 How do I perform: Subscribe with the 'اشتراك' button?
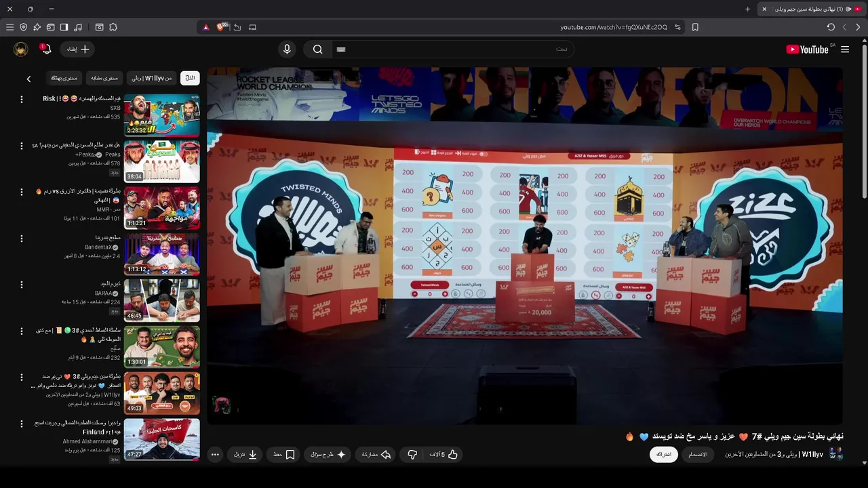coord(664,454)
